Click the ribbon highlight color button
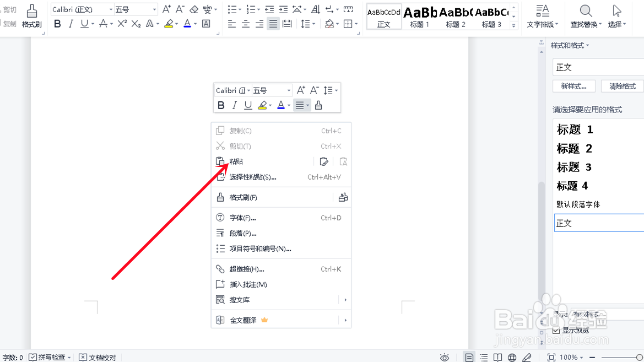The width and height of the screenshot is (644, 362). point(169,24)
